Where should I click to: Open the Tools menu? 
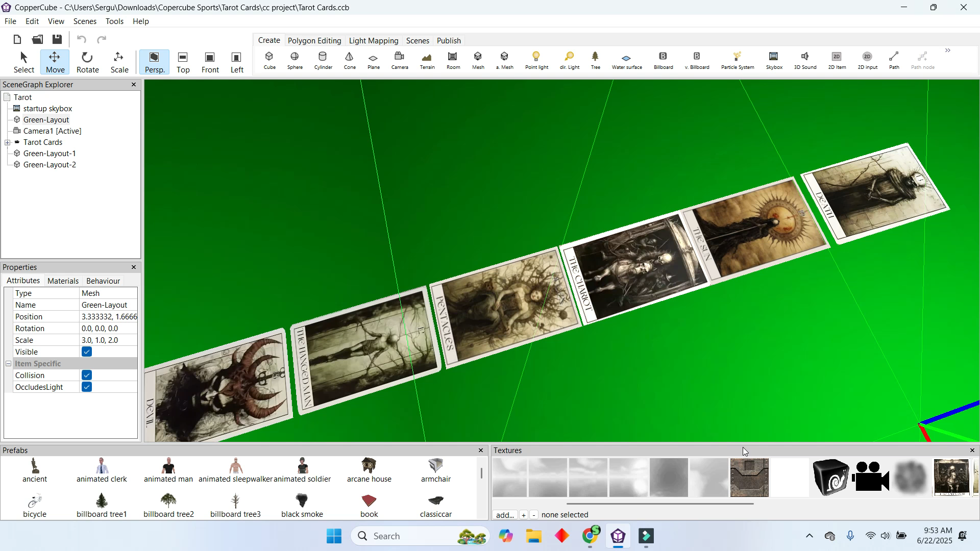[114, 21]
